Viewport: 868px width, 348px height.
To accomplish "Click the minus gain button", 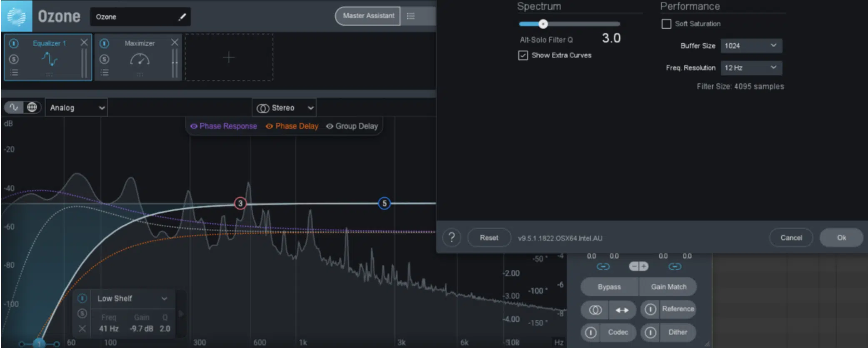I will tap(634, 266).
